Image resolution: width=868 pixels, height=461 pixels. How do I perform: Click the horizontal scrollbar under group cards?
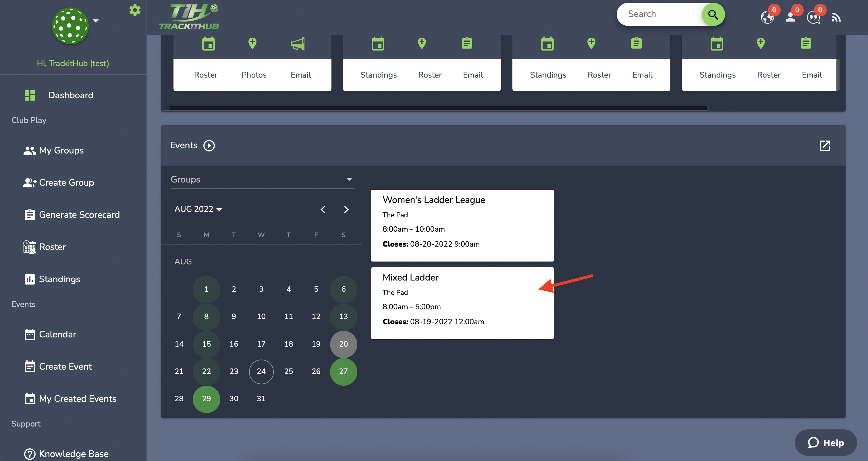coord(439,108)
